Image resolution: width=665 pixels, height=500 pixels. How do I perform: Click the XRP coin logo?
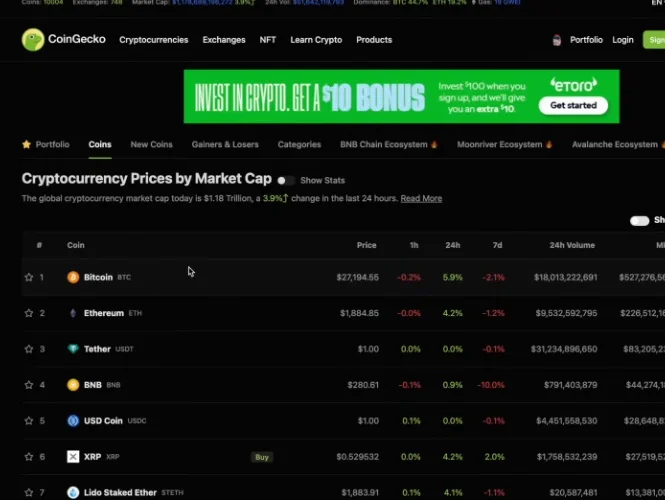coord(73,457)
